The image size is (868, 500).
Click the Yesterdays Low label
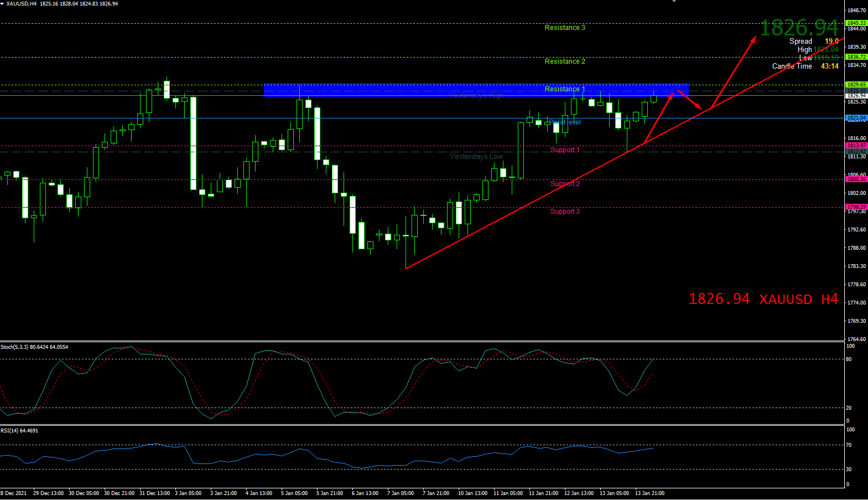pos(476,157)
